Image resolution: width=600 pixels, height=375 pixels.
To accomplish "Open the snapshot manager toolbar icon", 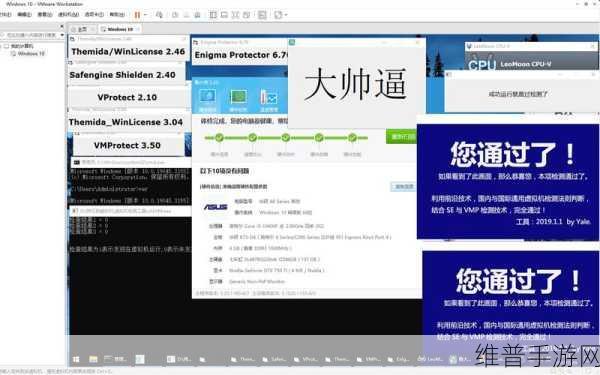I will tap(197, 15).
